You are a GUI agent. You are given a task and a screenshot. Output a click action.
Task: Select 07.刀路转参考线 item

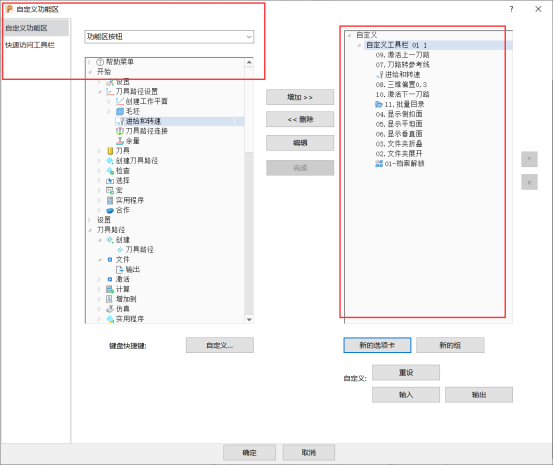(402, 65)
